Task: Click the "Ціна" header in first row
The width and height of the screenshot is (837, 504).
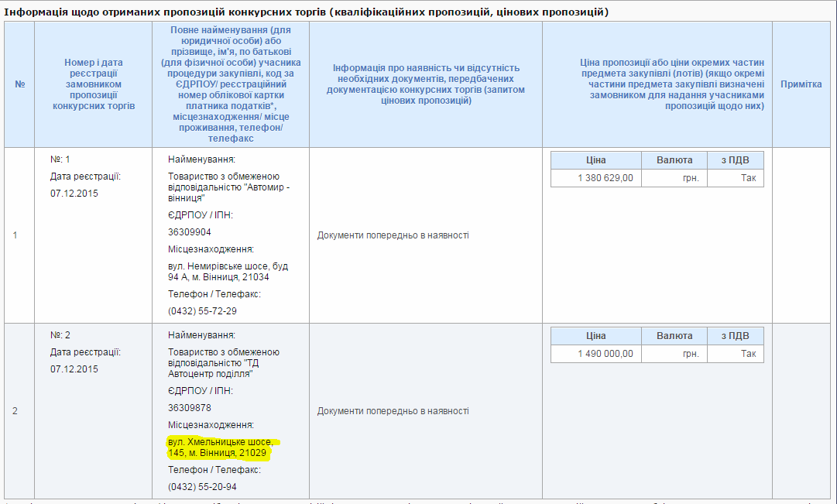Action: [x=595, y=160]
